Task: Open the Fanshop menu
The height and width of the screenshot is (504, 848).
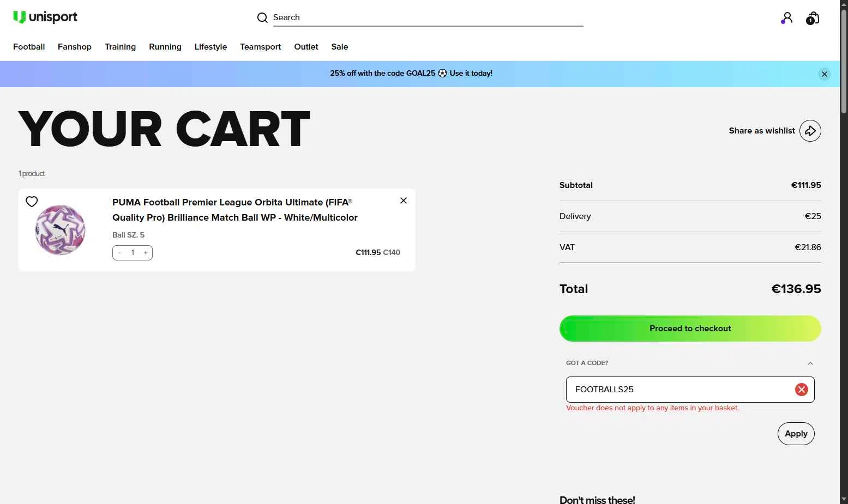Action: click(75, 47)
